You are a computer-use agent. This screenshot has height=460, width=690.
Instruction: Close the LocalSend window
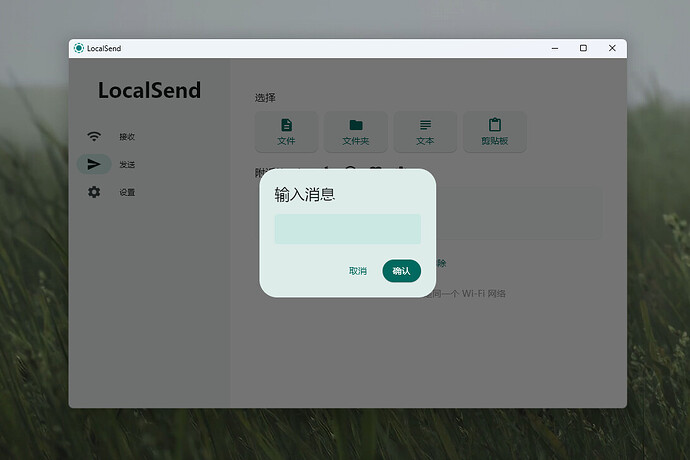point(612,48)
